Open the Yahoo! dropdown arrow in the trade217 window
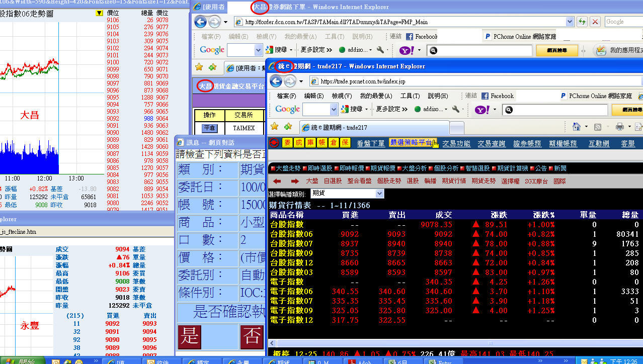The image size is (643, 364). click(x=495, y=110)
